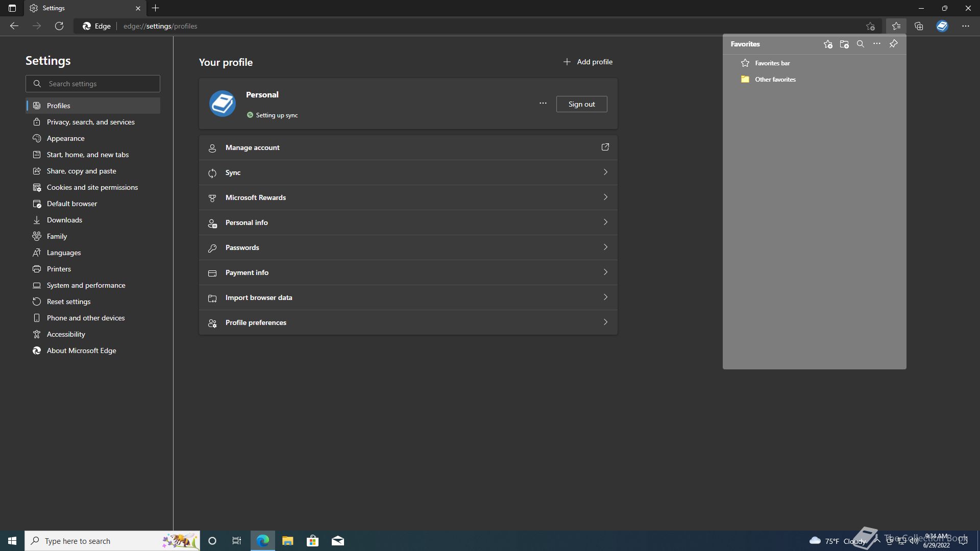Pin the Favorites panel
The image size is (980, 551).
pos(893,44)
